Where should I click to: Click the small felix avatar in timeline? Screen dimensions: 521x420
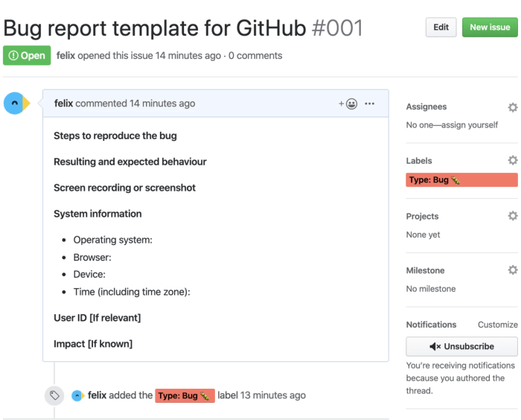78,395
